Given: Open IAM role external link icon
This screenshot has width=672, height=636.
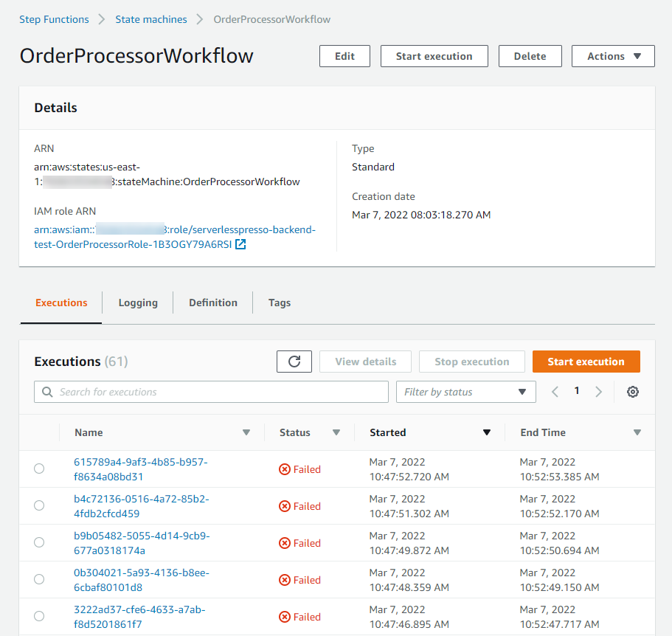Looking at the screenshot, I should point(240,244).
